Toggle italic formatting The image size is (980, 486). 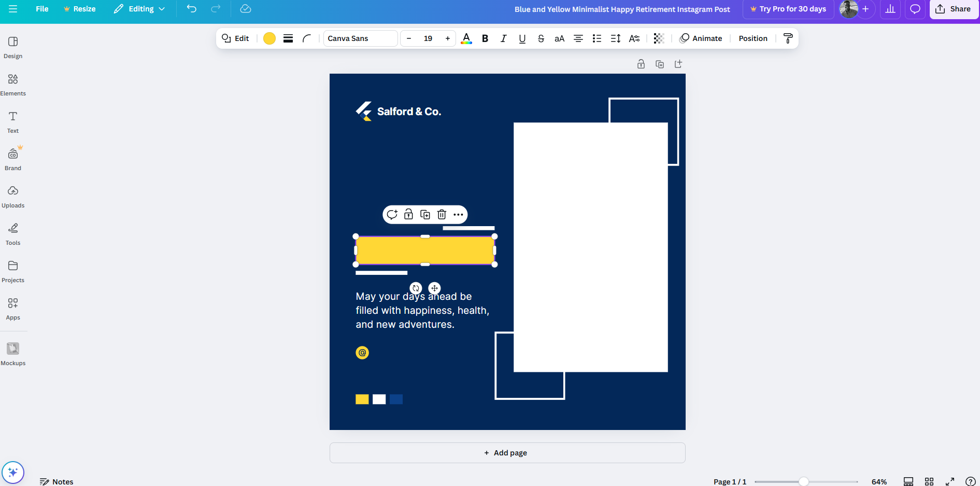click(504, 38)
